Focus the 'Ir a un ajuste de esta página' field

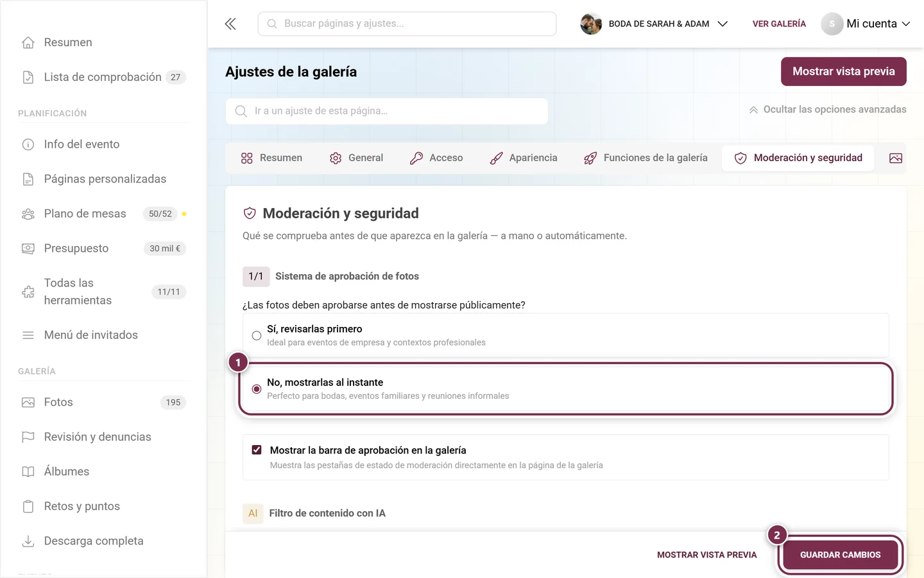(387, 111)
